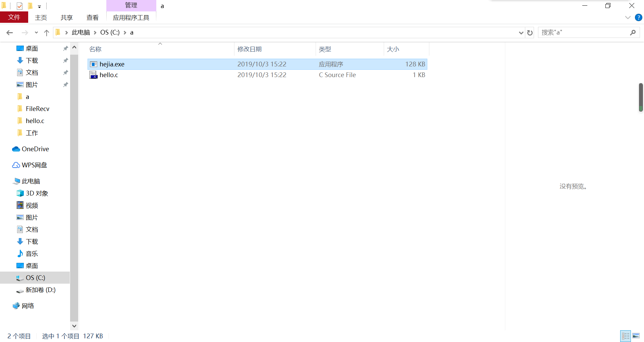Open the 文件 menu tab
The image size is (644, 342).
coord(14,17)
